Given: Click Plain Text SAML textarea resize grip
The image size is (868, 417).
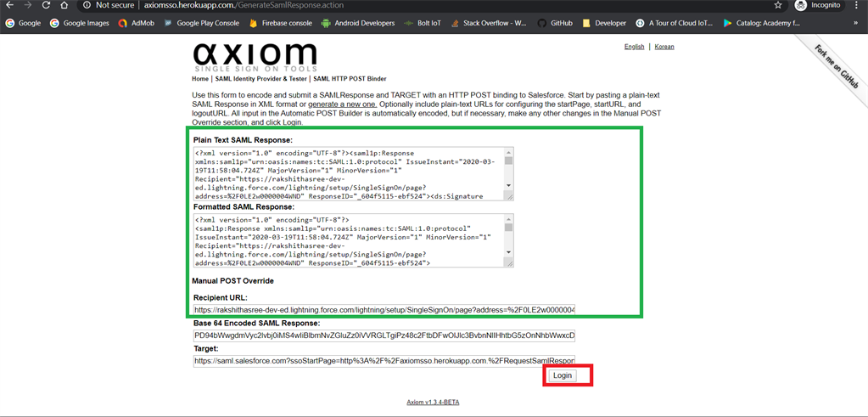Looking at the screenshot, I should (x=509, y=196).
